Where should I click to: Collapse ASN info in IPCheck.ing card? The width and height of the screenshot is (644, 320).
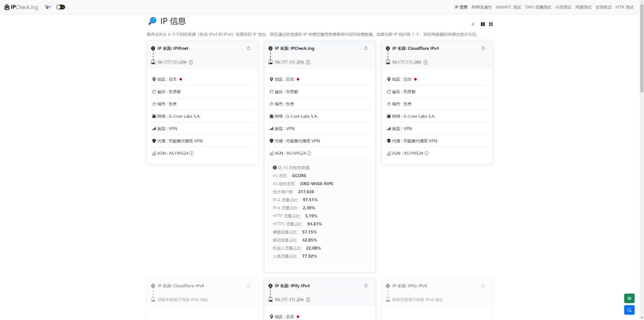click(x=309, y=153)
